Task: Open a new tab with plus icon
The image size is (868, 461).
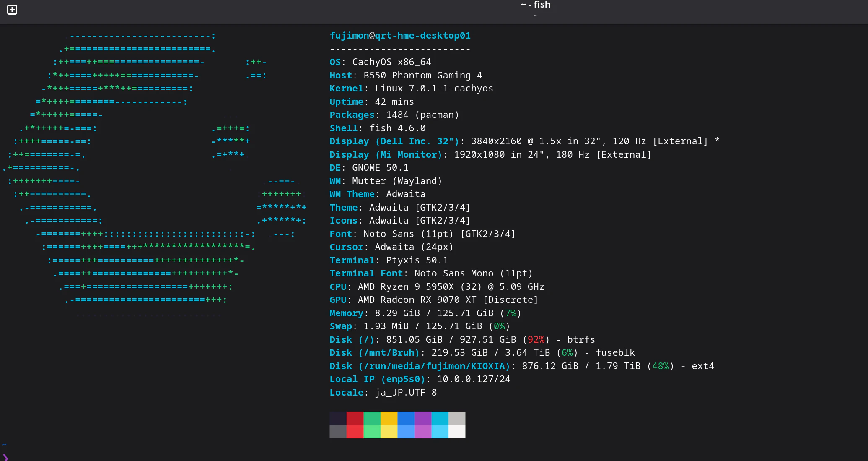Action: (12, 10)
